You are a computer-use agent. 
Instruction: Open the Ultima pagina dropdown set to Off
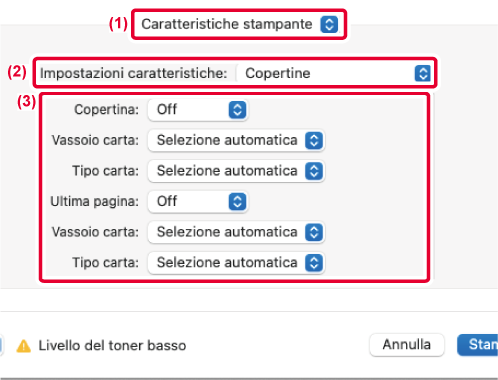198,202
